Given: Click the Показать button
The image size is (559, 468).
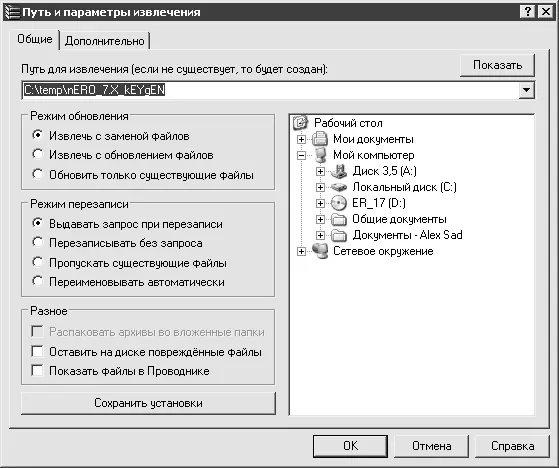Looking at the screenshot, I should (497, 65).
